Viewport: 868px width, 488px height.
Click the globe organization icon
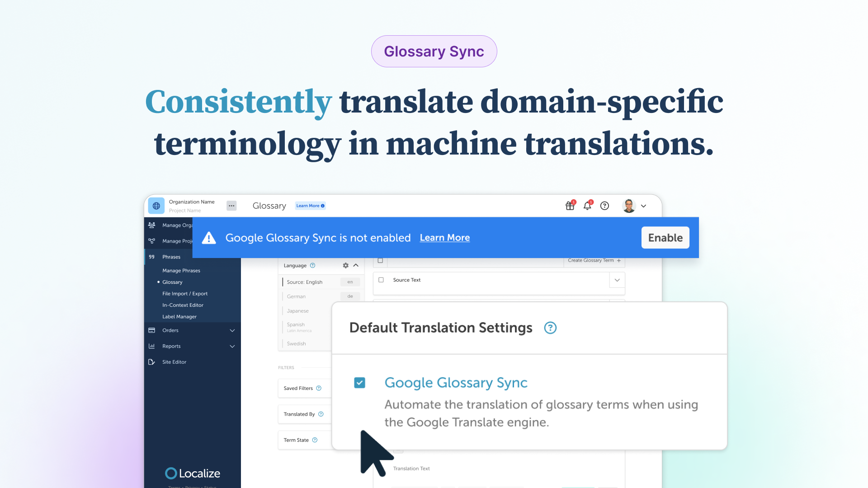(156, 206)
